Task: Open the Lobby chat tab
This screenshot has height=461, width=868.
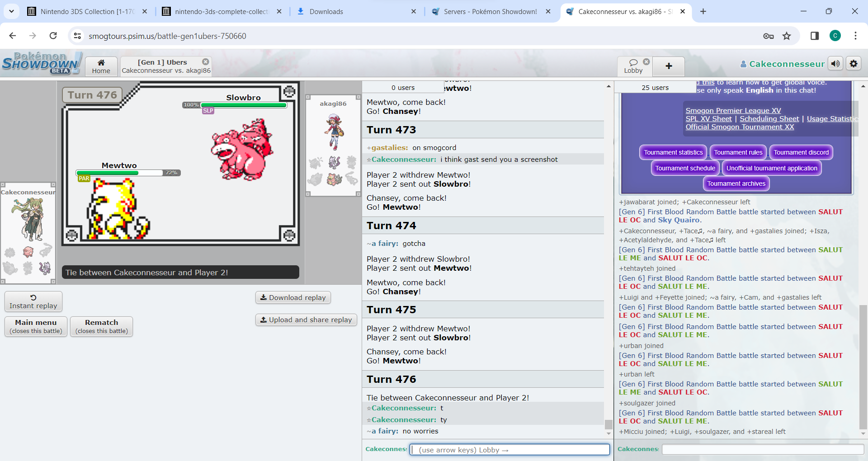Action: coord(633,66)
